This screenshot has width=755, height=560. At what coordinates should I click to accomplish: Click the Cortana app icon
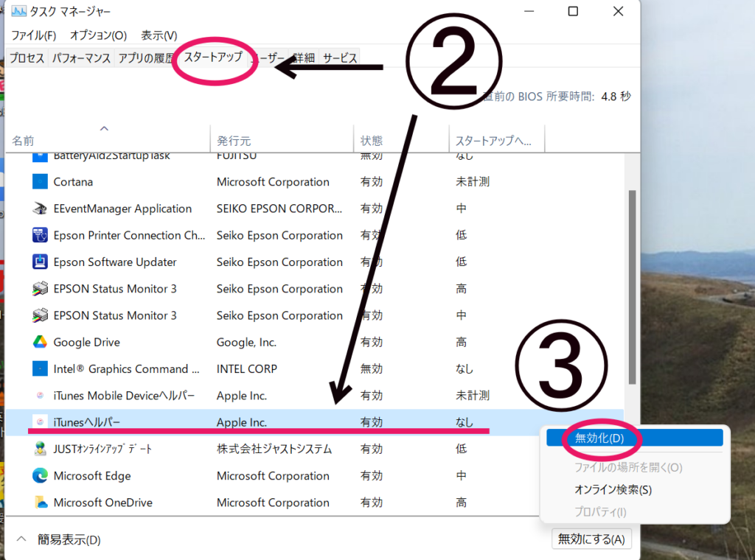point(40,182)
